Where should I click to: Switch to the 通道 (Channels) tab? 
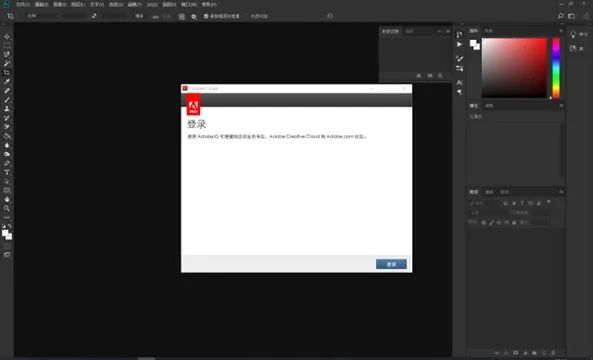pos(489,192)
